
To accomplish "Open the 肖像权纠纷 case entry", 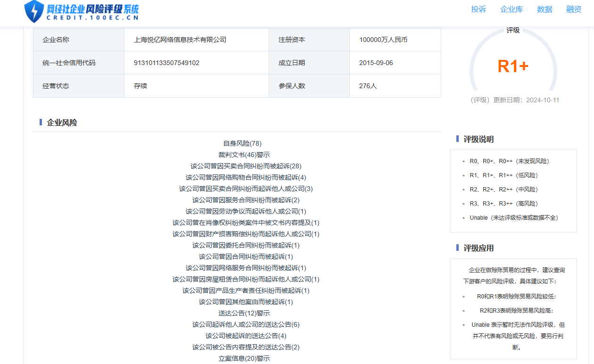I will click(x=246, y=223).
